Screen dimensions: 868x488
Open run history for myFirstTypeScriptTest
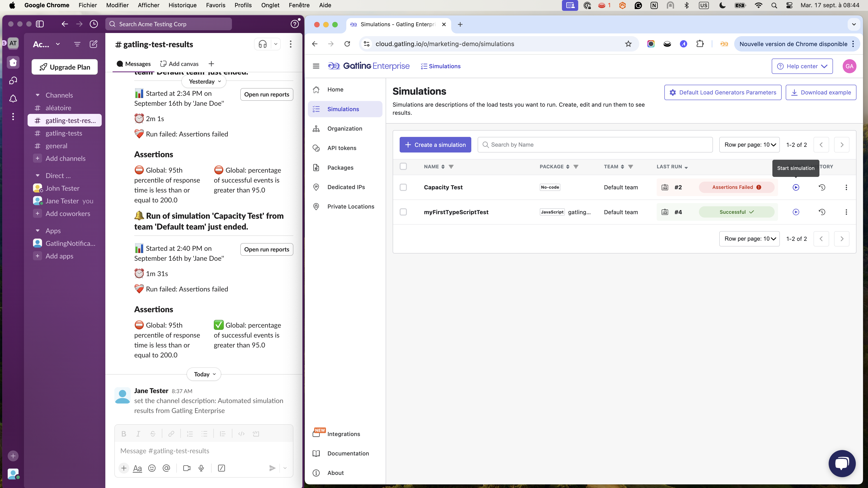pos(822,212)
